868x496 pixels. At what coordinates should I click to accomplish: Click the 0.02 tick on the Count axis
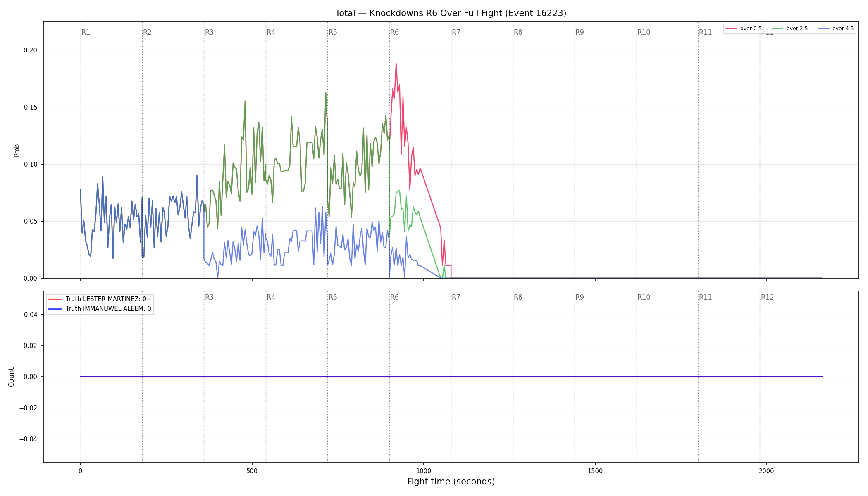tap(31, 346)
